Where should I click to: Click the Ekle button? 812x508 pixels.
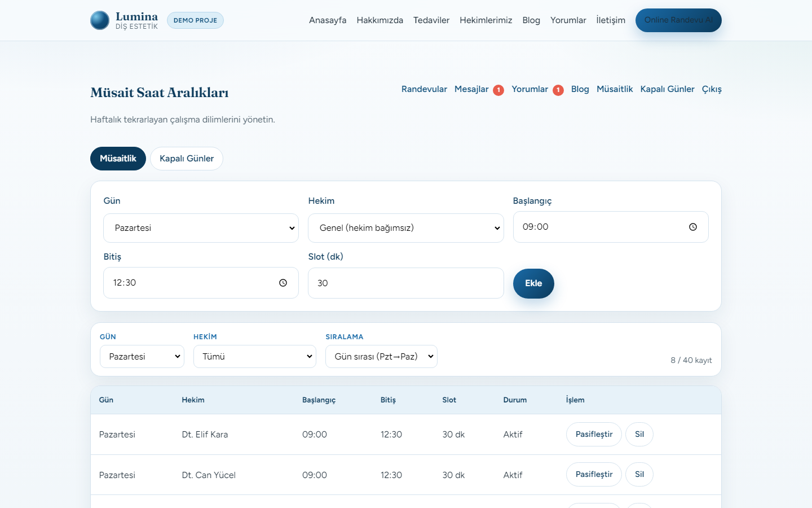[x=533, y=283]
